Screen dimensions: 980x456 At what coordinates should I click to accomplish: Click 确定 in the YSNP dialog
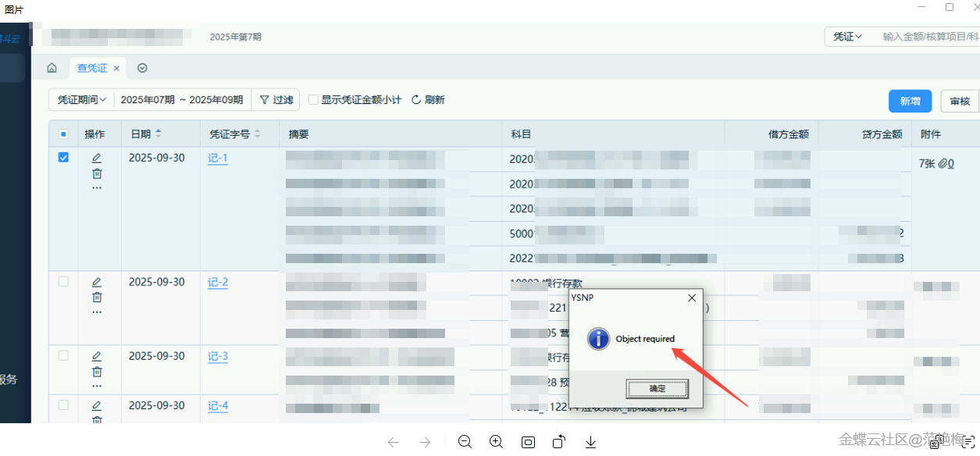[657, 388]
